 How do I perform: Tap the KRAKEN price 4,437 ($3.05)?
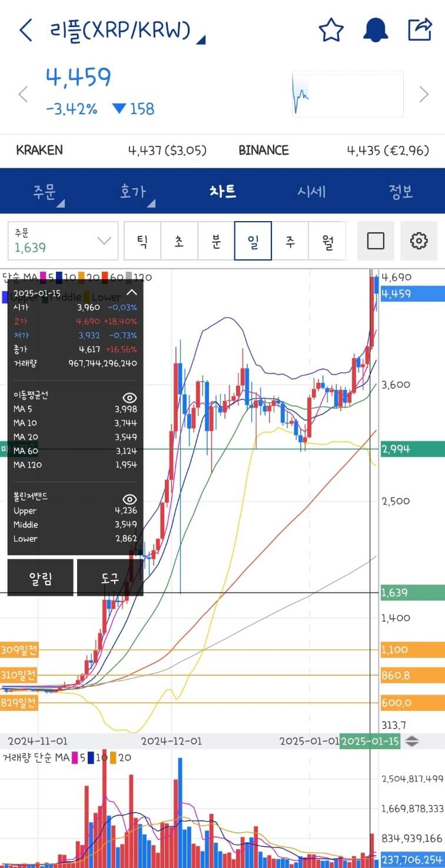[x=167, y=151]
